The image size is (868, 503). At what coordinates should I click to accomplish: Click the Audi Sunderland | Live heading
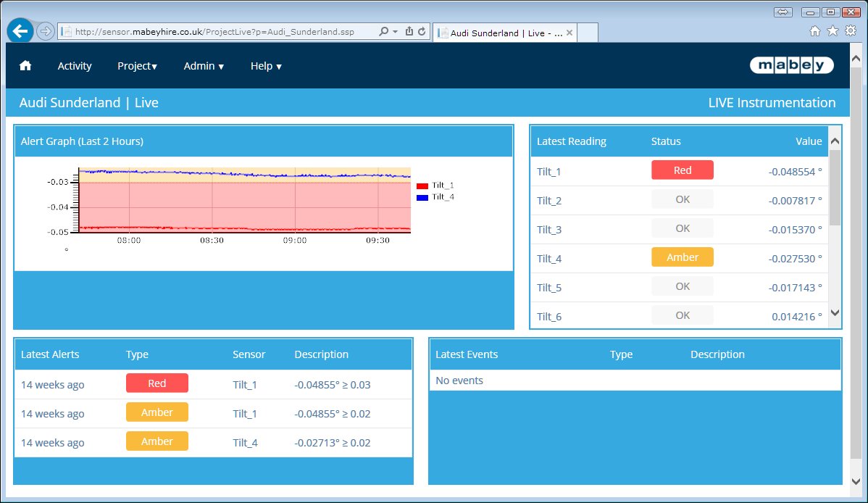[x=89, y=102]
